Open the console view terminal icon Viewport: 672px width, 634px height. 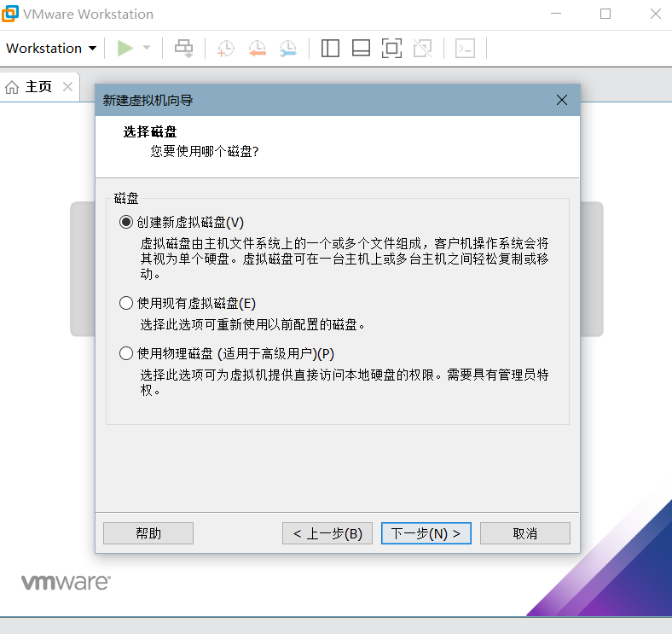pyautogui.click(x=465, y=48)
